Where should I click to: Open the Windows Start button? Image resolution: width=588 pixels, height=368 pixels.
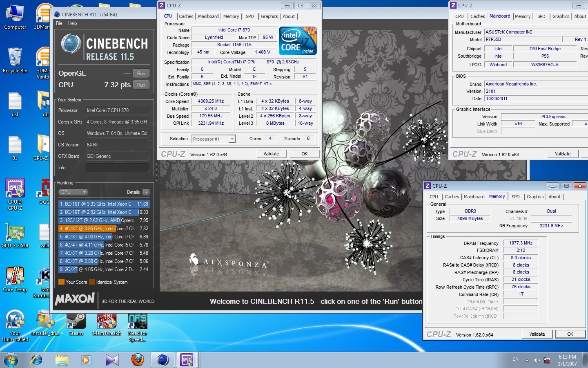(x=11, y=360)
